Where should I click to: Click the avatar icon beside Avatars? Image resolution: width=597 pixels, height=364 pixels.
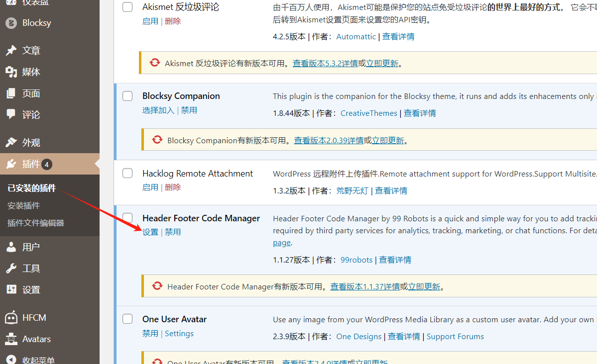[11, 339]
